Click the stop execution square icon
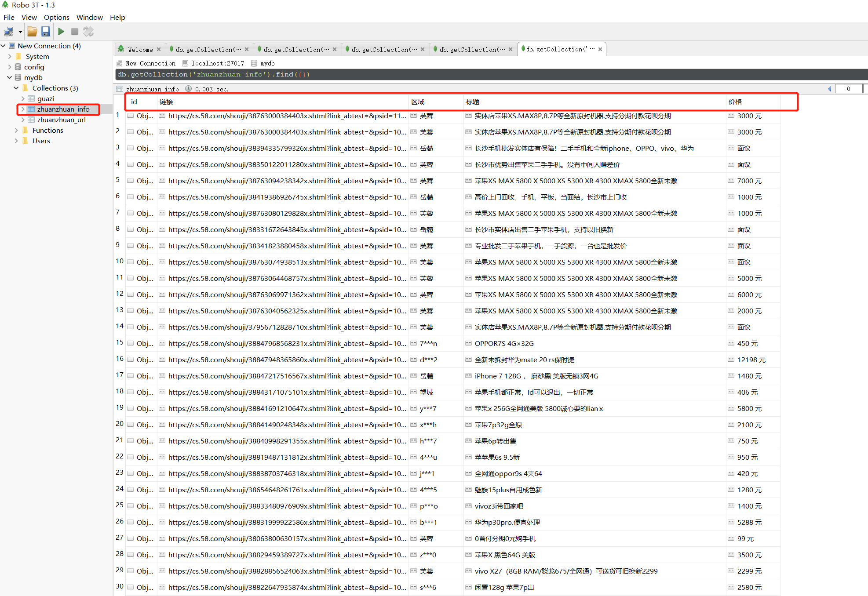Image resolution: width=868 pixels, height=596 pixels. [75, 32]
